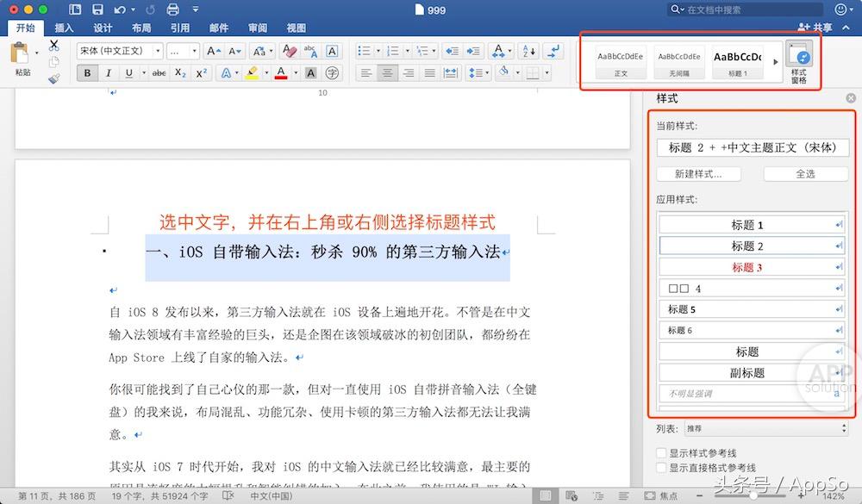Viewport: 862px width, 504px height.
Task: Open the 布局 tab
Action: (x=141, y=28)
